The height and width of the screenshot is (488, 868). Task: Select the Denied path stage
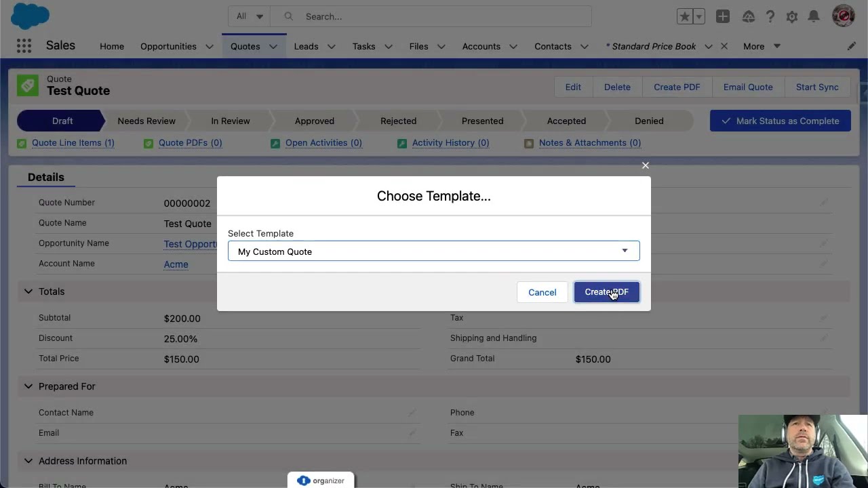tap(649, 121)
